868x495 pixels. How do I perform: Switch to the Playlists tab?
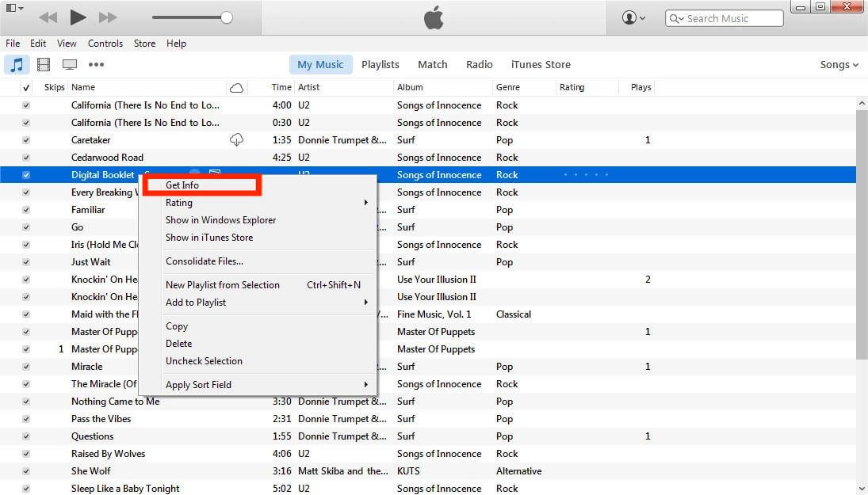(x=380, y=65)
